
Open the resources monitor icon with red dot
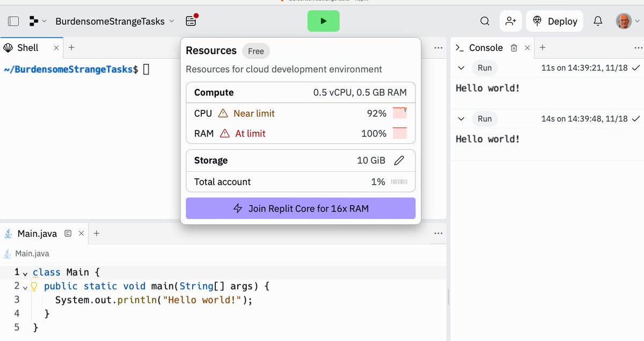(191, 20)
